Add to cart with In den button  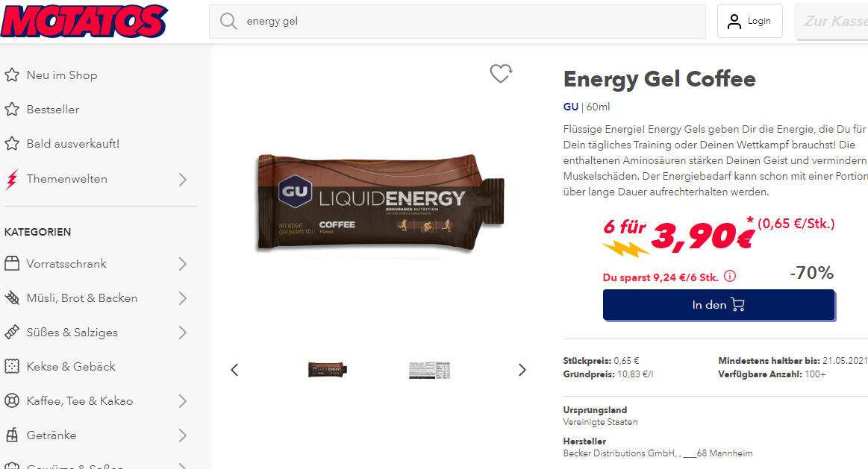[719, 305]
